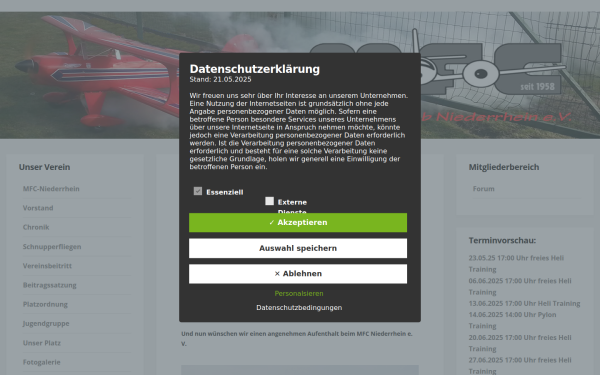Open Vereinsbeitritt menu entry
The height and width of the screenshot is (375, 600).
tap(47, 266)
